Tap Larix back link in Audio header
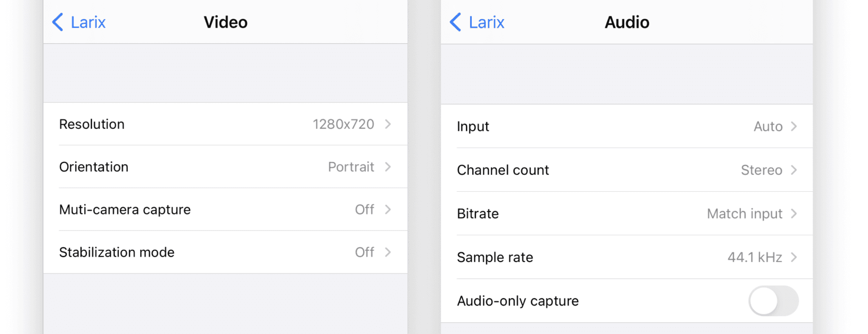Image resolution: width=868 pixels, height=334 pixels. pos(486,22)
